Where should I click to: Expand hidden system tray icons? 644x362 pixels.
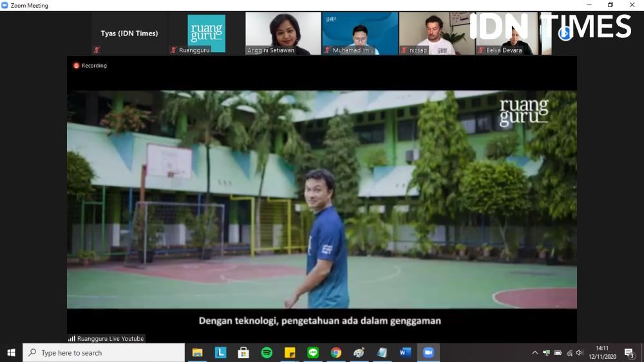[x=535, y=352]
